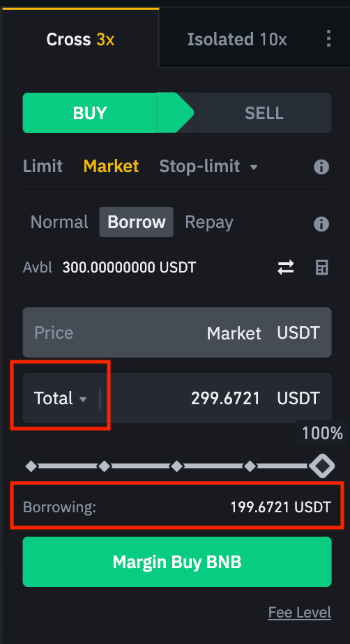Click the transfer arrows icon
This screenshot has height=644, width=350.
pyautogui.click(x=285, y=268)
